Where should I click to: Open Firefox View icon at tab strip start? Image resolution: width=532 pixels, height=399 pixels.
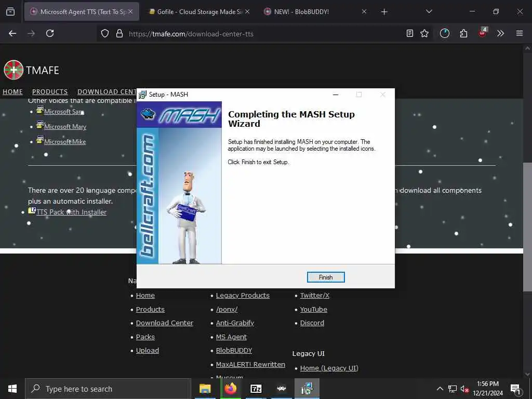click(10, 12)
